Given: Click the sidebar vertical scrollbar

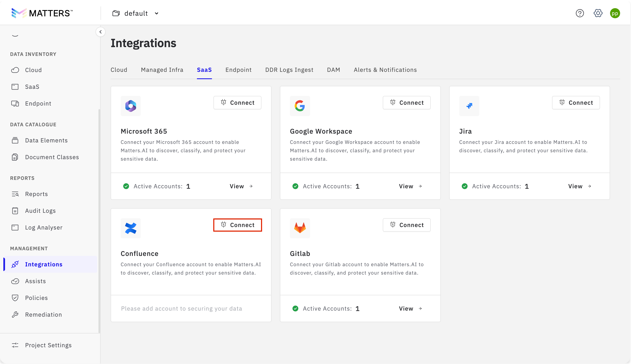Looking at the screenshot, I should click(99, 221).
